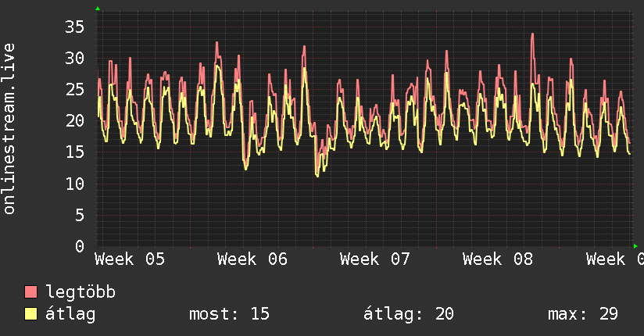Click the green arrow at y-axis top
The height and width of the screenshot is (336, 644).
(98, 9)
